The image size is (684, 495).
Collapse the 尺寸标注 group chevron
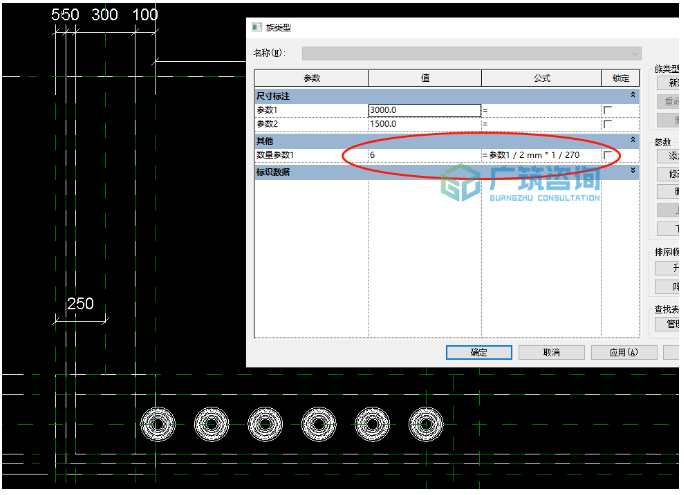[x=633, y=95]
